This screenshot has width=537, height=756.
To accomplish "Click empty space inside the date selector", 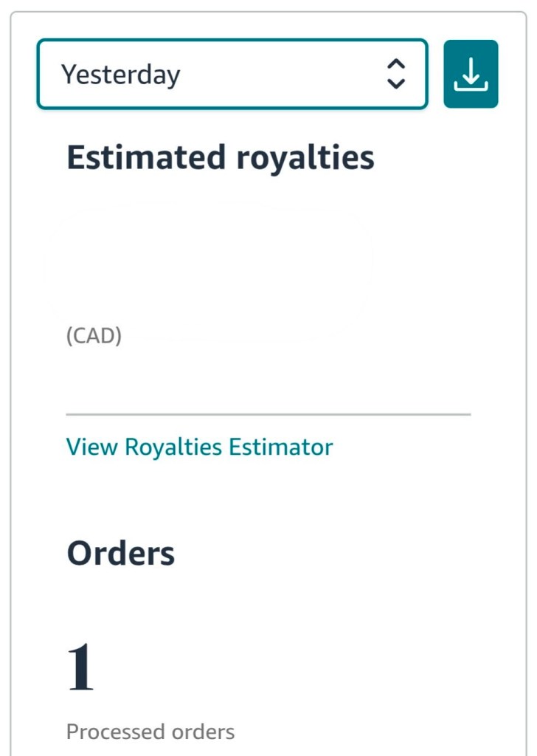I will (288, 74).
